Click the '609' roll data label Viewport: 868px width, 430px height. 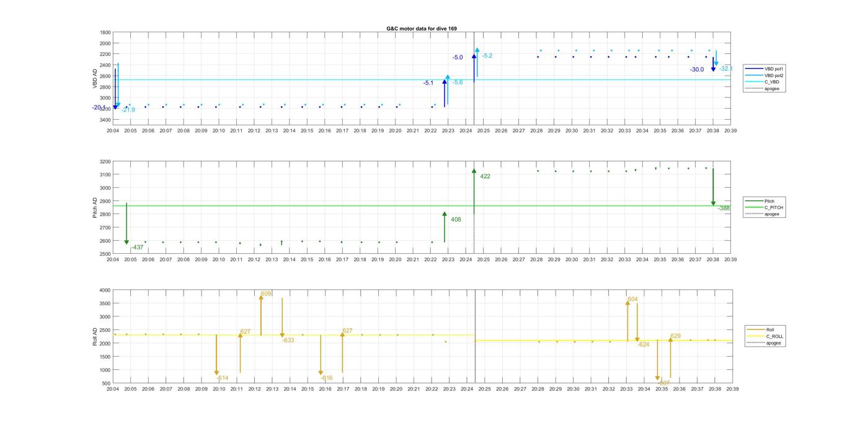point(266,293)
